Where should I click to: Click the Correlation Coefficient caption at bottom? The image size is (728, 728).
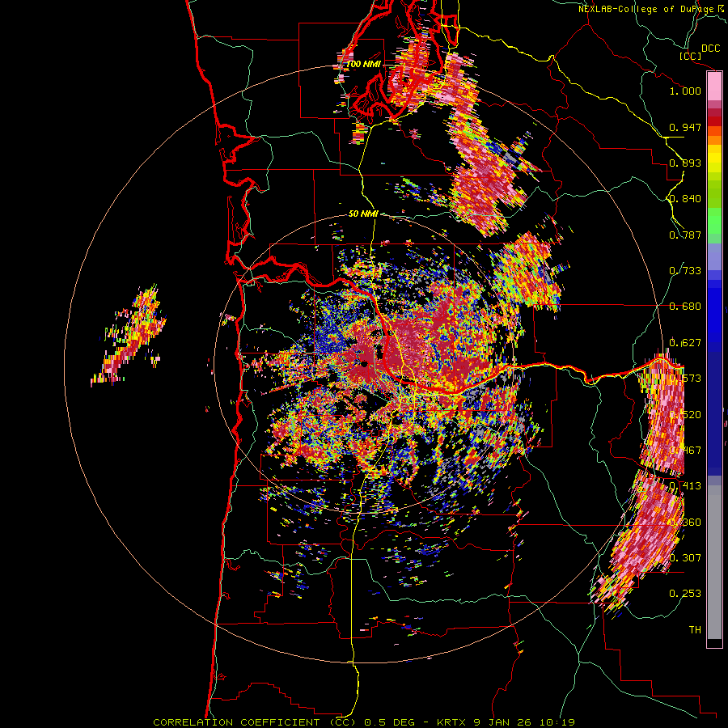point(364,722)
